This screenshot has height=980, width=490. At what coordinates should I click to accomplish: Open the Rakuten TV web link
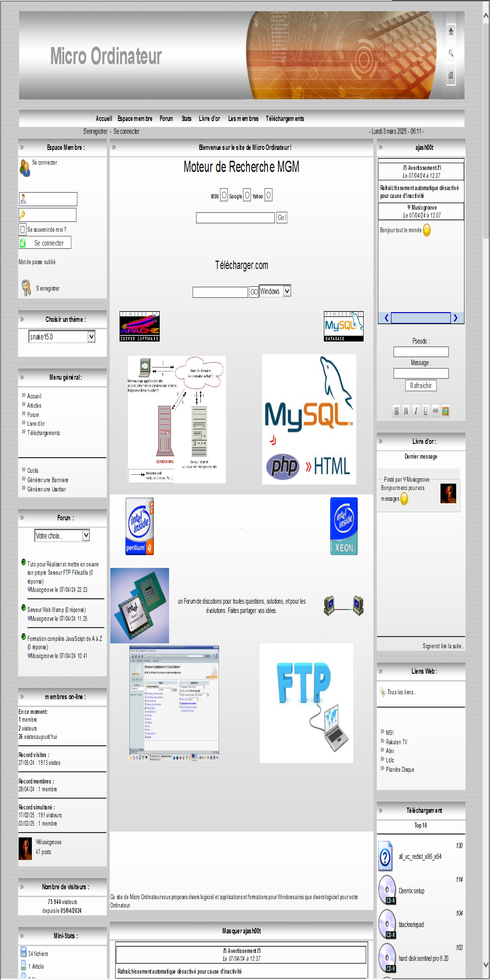tap(396, 742)
